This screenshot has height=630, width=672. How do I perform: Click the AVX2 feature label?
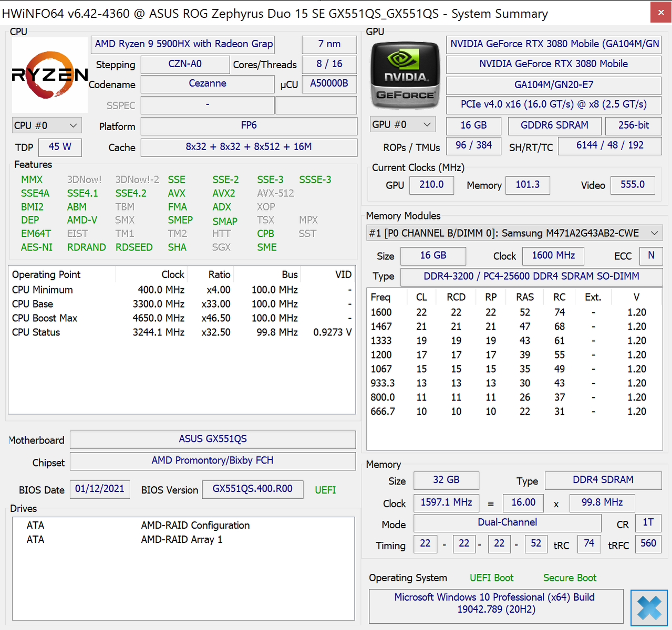click(224, 193)
